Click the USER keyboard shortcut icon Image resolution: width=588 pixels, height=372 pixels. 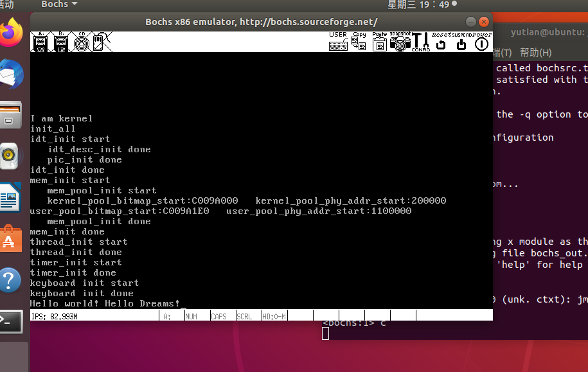point(338,42)
